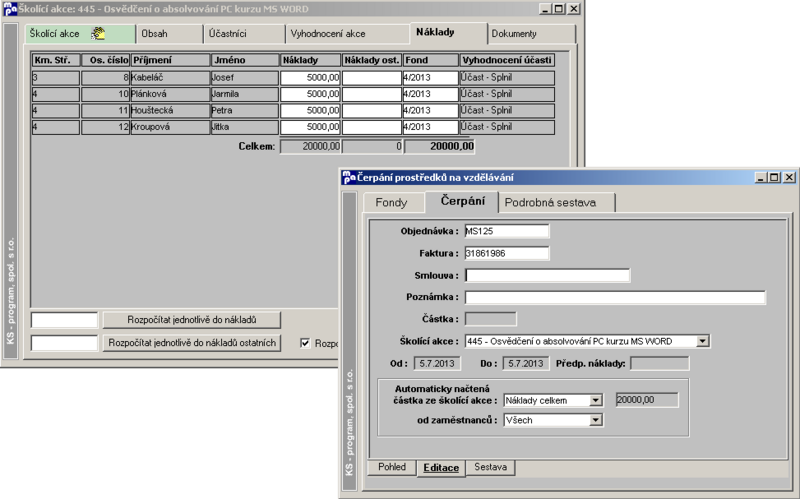
Task: Maximize the Školící akce window
Action: tap(559, 9)
